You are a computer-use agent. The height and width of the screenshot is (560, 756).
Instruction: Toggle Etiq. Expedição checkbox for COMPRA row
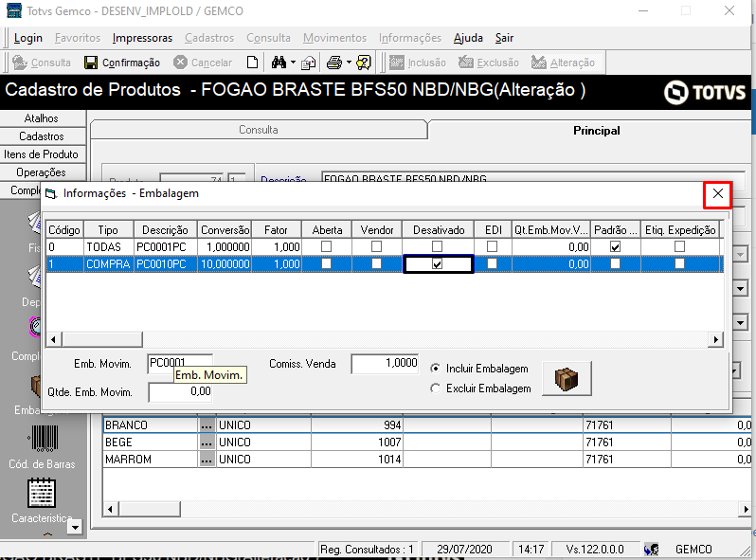680,263
